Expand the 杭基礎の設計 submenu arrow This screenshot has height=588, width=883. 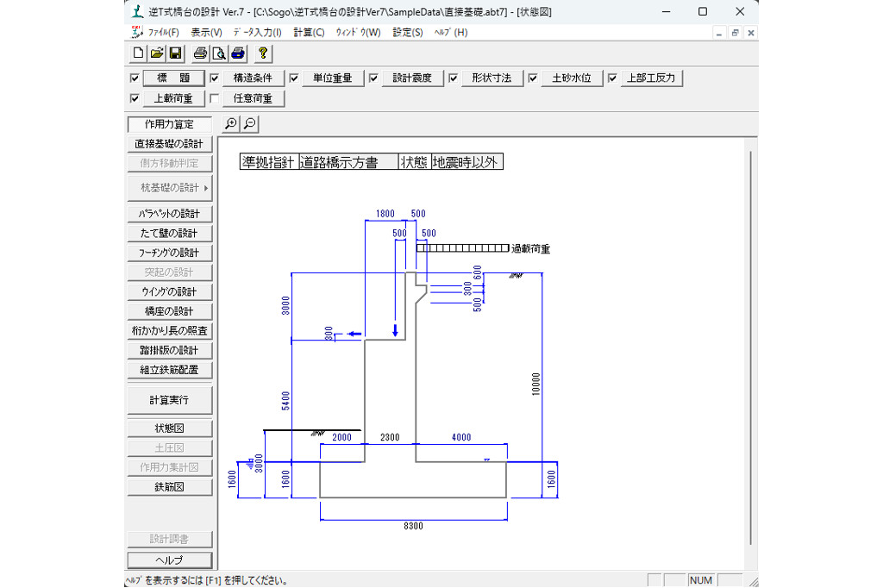coord(206,187)
